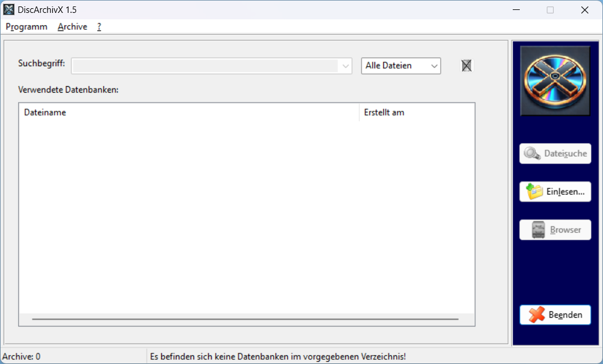Toggle the crossed-out box beside the file type dropdown
The width and height of the screenshot is (603, 364).
pos(466,66)
